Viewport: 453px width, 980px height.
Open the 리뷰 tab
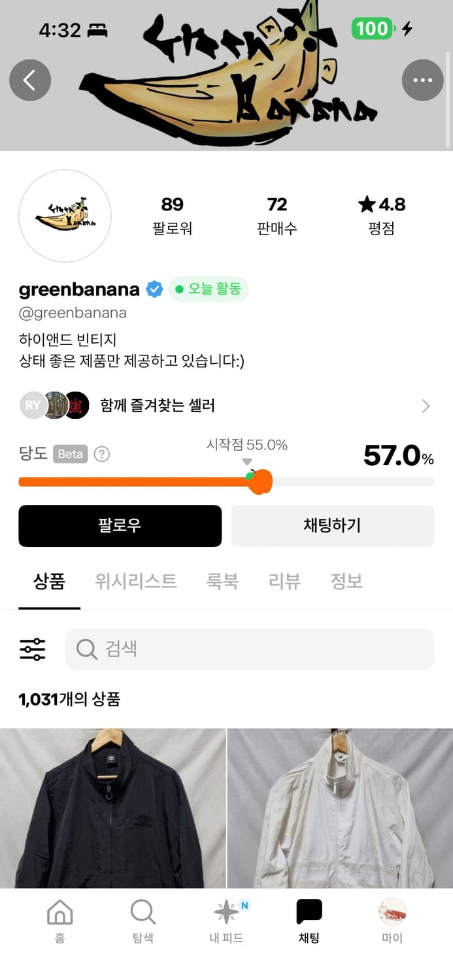pyautogui.click(x=283, y=581)
